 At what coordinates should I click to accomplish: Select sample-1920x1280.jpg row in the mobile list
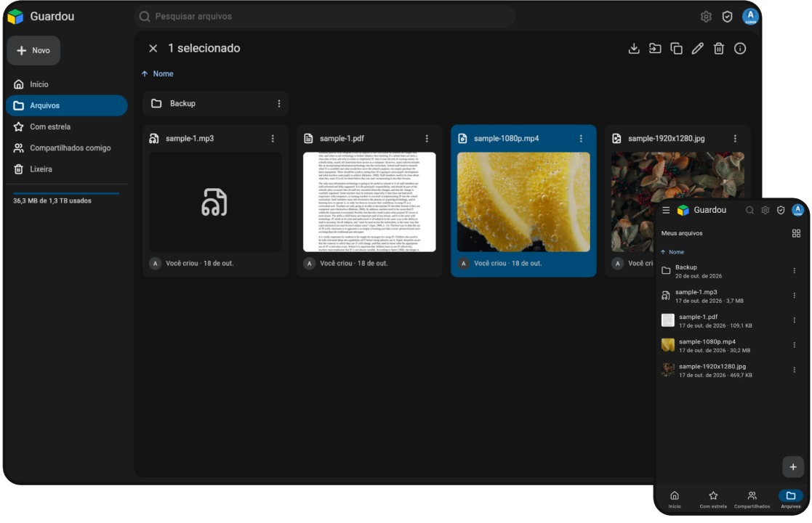732,370
